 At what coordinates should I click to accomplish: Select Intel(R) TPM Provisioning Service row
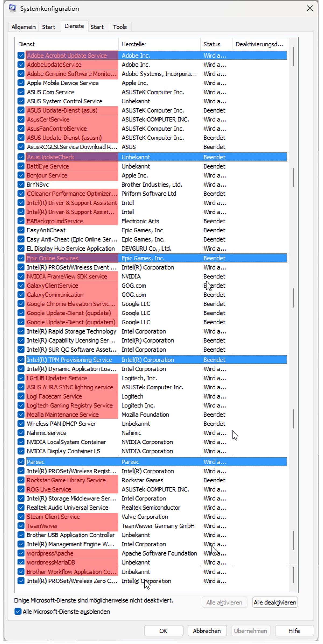tap(152, 360)
